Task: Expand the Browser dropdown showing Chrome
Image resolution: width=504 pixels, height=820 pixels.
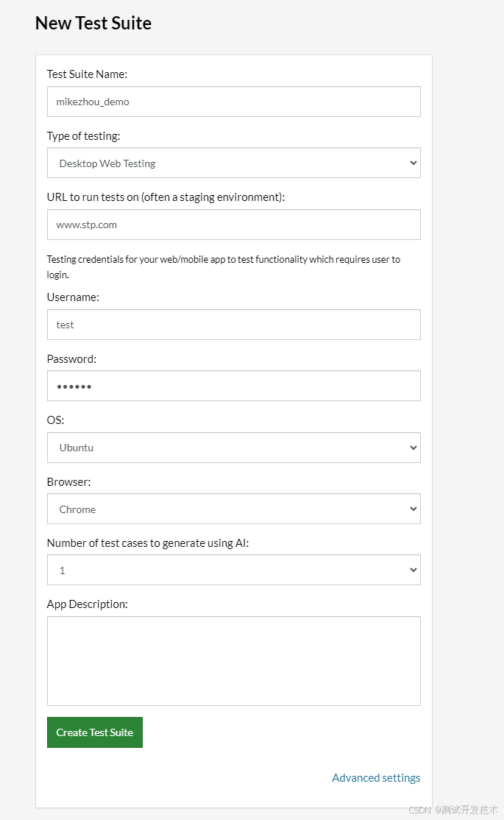Action: [234, 509]
